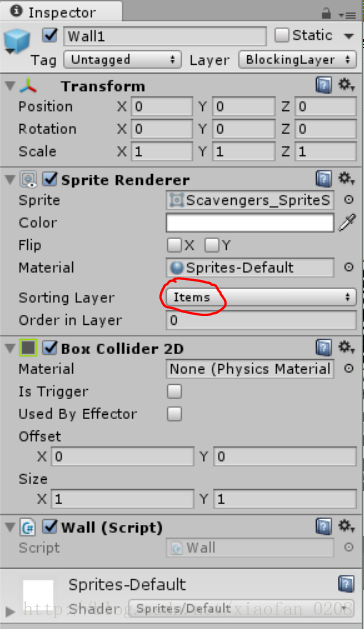Open the Sorting Layer dropdown showing Items
This screenshot has width=364, height=629.
point(261,297)
